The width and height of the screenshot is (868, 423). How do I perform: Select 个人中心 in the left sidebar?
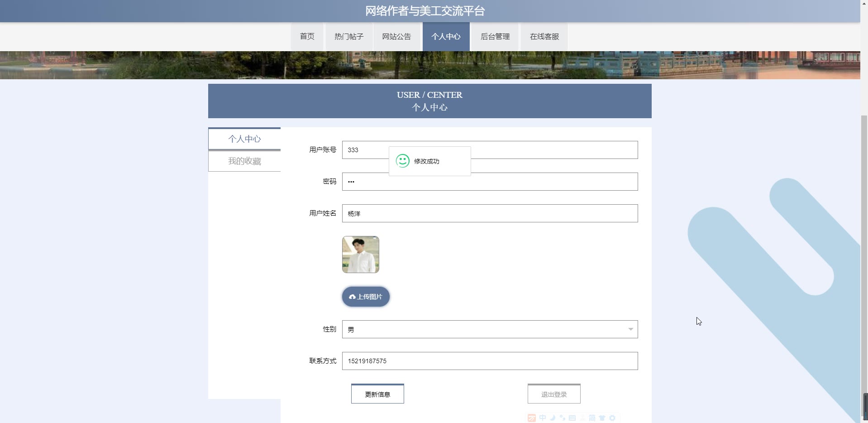(x=244, y=139)
